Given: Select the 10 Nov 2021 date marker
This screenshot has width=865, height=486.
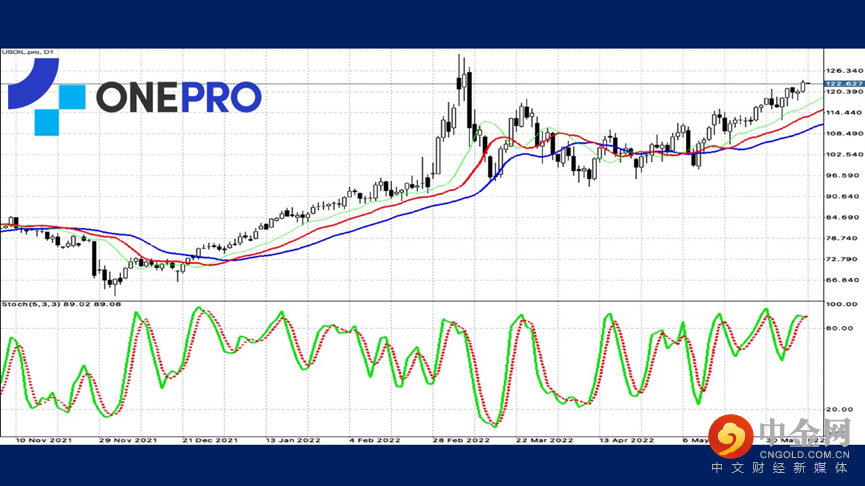Looking at the screenshot, I should [44, 440].
